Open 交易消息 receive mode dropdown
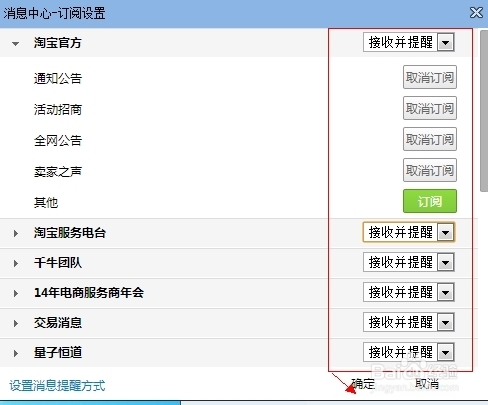The width and height of the screenshot is (488, 405). coord(409,322)
